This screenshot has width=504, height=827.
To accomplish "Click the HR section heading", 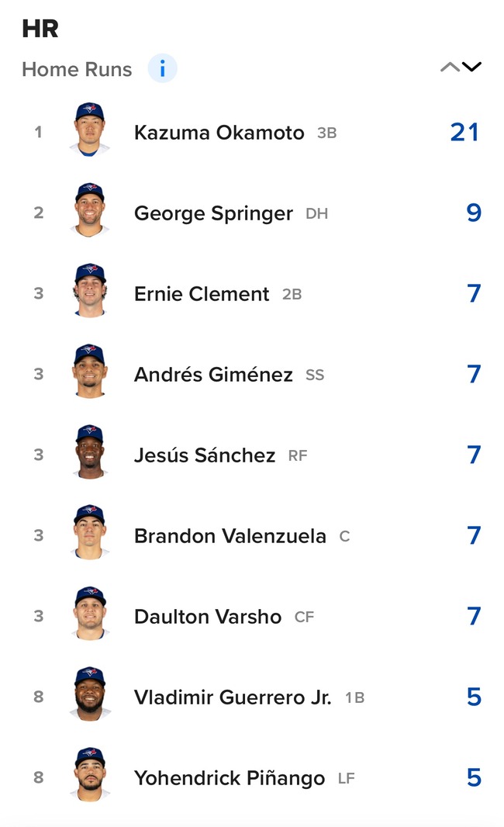I will point(40,29).
